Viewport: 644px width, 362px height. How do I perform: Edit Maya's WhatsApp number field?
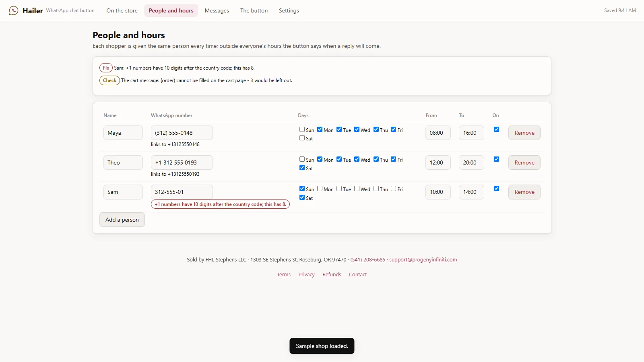[x=182, y=133]
